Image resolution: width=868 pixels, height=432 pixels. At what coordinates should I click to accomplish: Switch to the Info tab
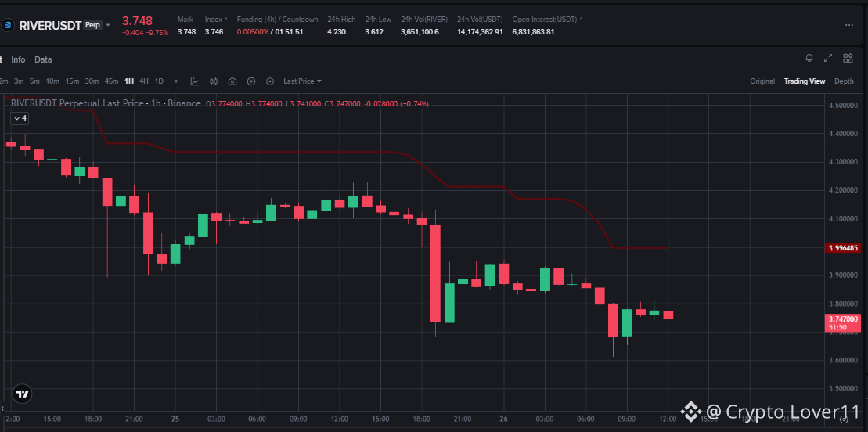(x=18, y=59)
